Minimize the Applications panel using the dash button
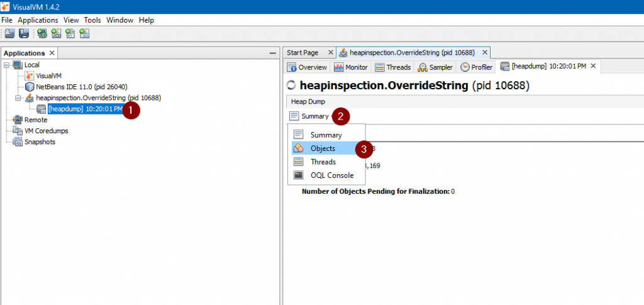This screenshot has width=644, height=305. 272,53
